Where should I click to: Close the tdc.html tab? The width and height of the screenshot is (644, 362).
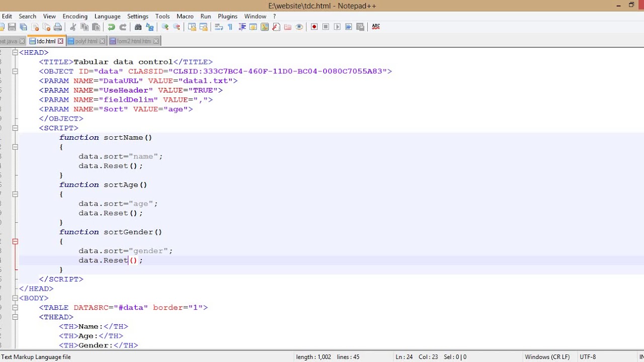pyautogui.click(x=60, y=41)
